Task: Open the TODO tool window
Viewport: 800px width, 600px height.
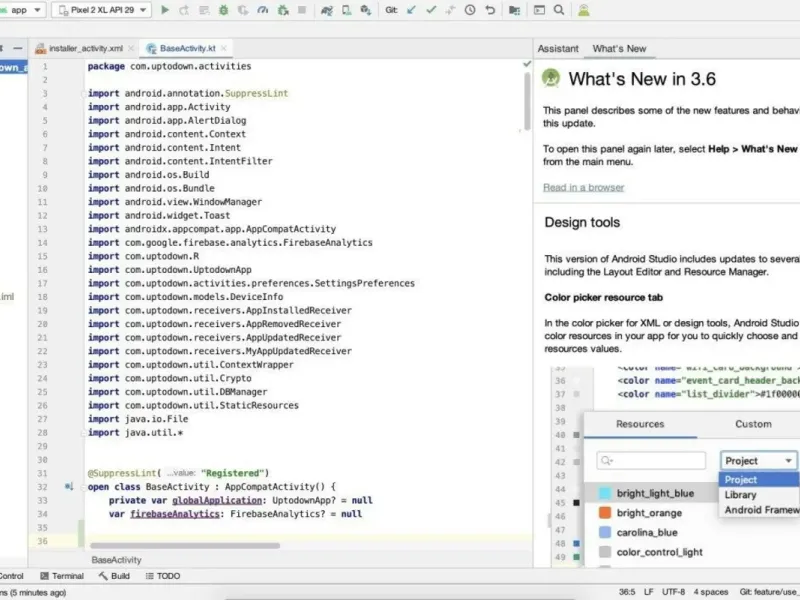Action: click(x=163, y=576)
